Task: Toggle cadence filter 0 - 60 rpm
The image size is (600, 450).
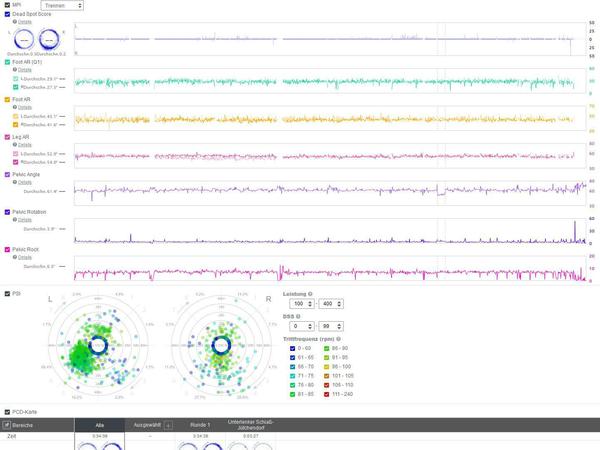Action: (x=293, y=348)
